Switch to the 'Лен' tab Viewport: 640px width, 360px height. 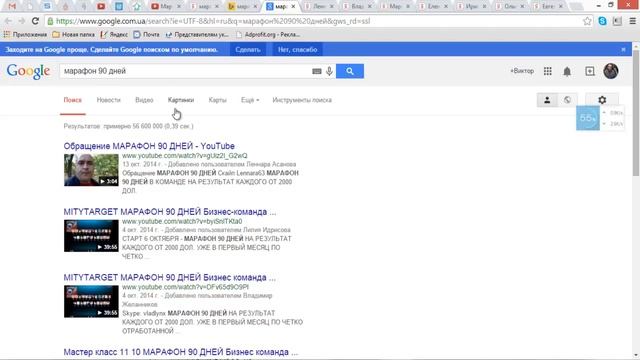pos(319,6)
